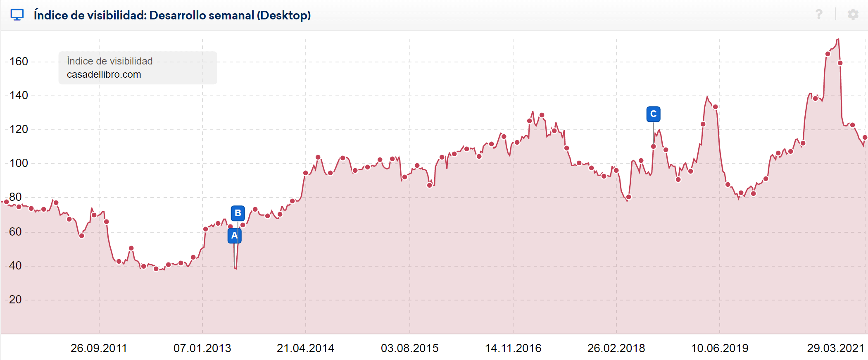This screenshot has width=868, height=360.
Task: Click the 21.04.2014 date label
Action: (305, 348)
